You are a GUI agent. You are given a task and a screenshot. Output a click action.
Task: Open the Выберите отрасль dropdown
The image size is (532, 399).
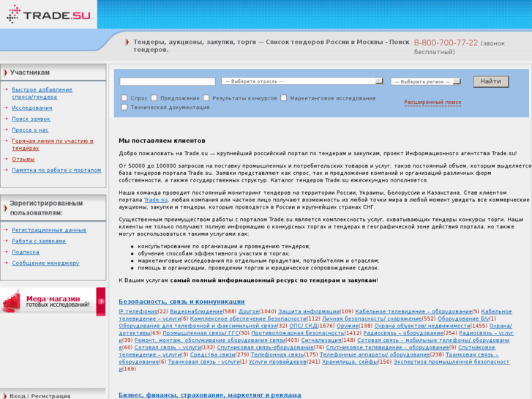[x=302, y=81]
